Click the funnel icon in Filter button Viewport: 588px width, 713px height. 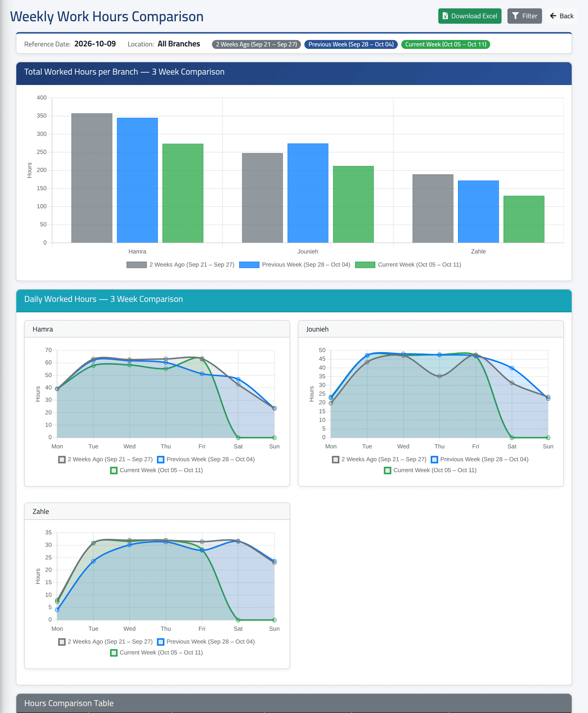[516, 16]
